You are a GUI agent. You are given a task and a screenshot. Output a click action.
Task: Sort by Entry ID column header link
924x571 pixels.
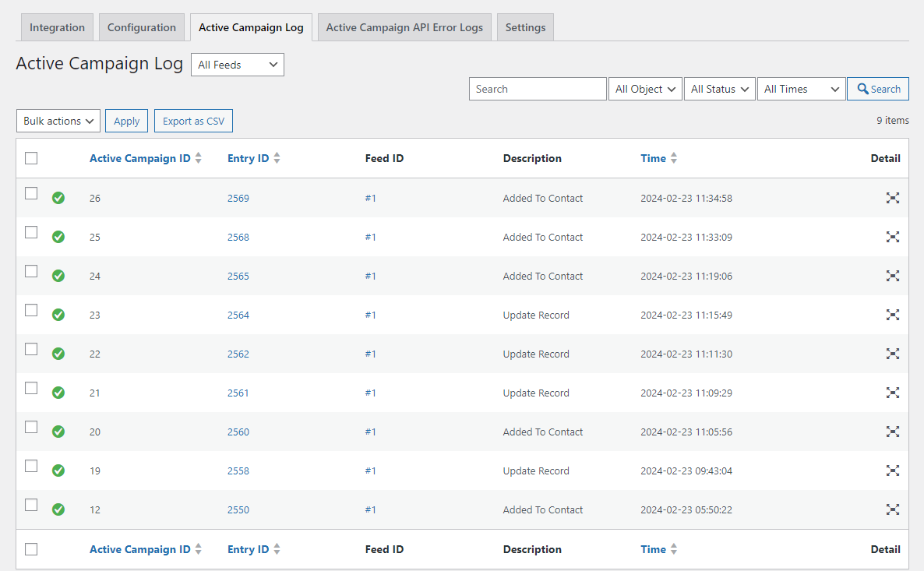[x=248, y=158]
